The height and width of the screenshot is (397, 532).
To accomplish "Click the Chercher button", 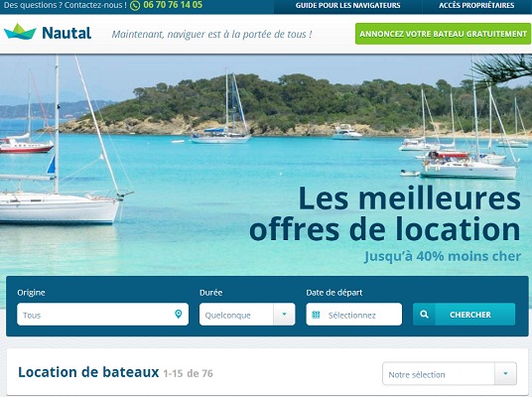I will [465, 315].
